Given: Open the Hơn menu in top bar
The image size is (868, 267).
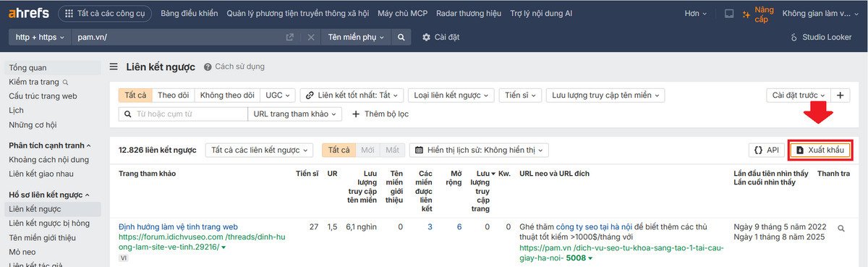Looking at the screenshot, I should click(696, 13).
